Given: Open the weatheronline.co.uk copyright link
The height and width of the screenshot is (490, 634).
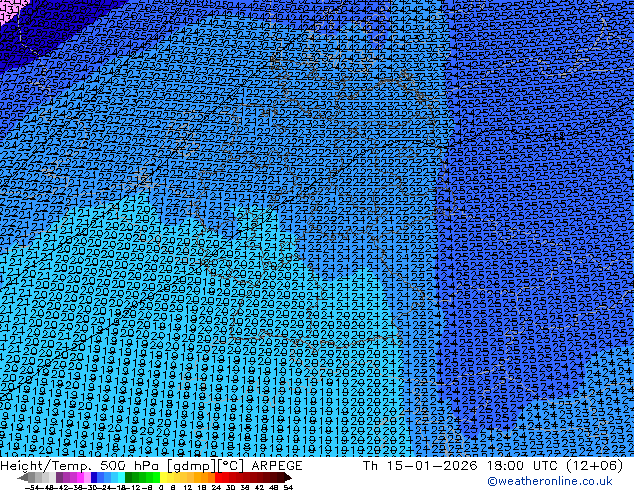Looking at the screenshot, I should (x=550, y=481).
